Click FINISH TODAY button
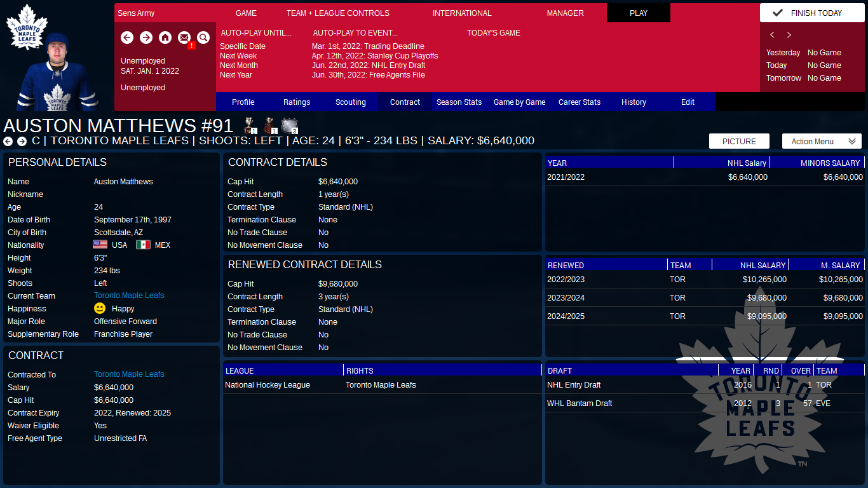This screenshot has width=868, height=488. 812,13
